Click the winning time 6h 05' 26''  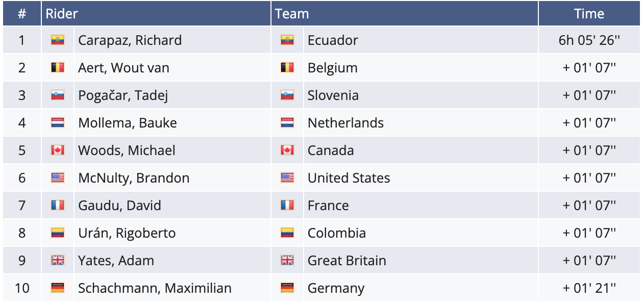589,40
